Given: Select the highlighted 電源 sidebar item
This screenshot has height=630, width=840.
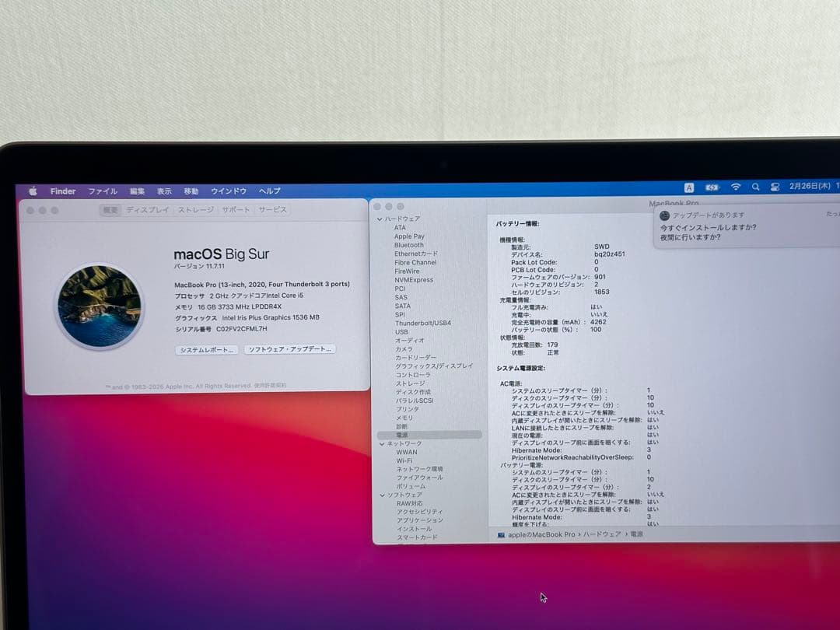Looking at the screenshot, I should [x=429, y=435].
